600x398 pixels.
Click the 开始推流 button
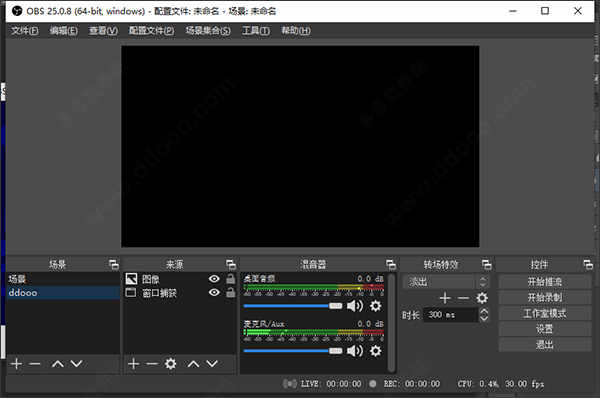coord(545,282)
